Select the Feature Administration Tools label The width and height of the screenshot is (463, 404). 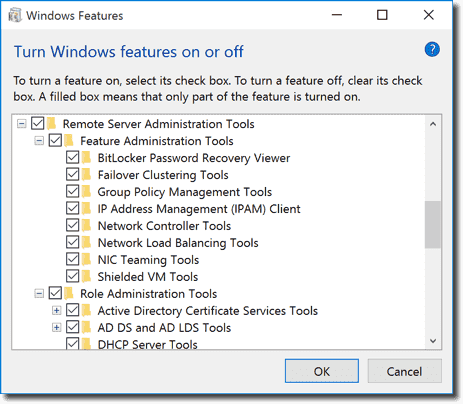pos(157,141)
